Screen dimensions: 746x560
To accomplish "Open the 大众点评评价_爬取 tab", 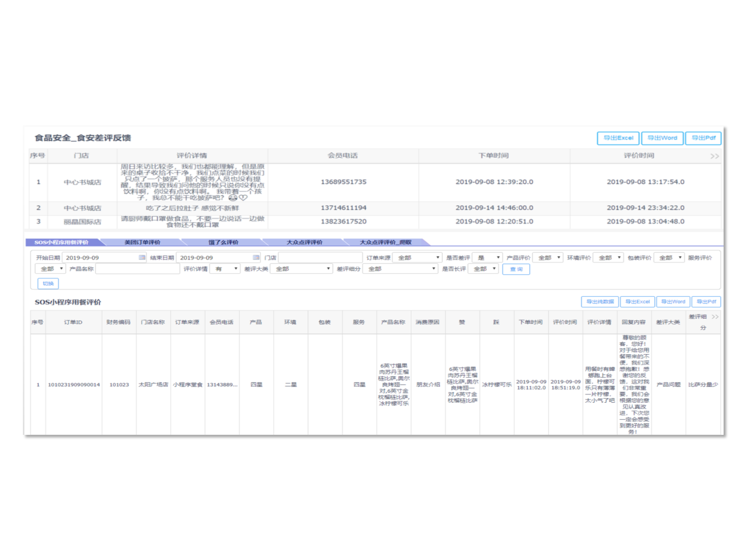I will point(385,242).
